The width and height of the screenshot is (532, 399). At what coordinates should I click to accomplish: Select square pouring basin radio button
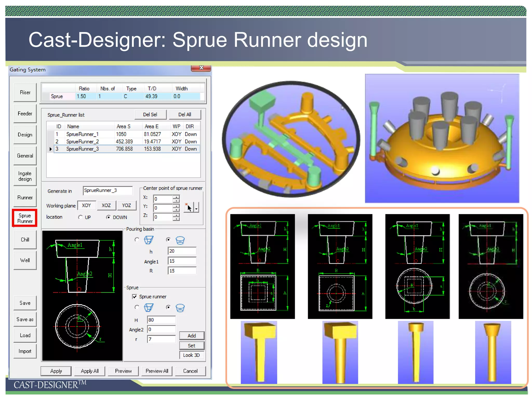pyautogui.click(x=137, y=240)
